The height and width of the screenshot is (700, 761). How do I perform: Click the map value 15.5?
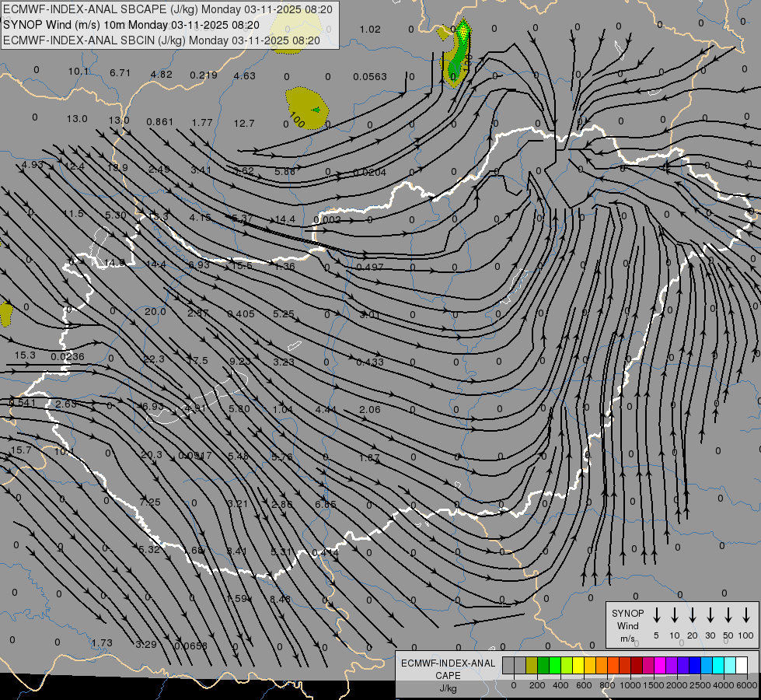[243, 266]
